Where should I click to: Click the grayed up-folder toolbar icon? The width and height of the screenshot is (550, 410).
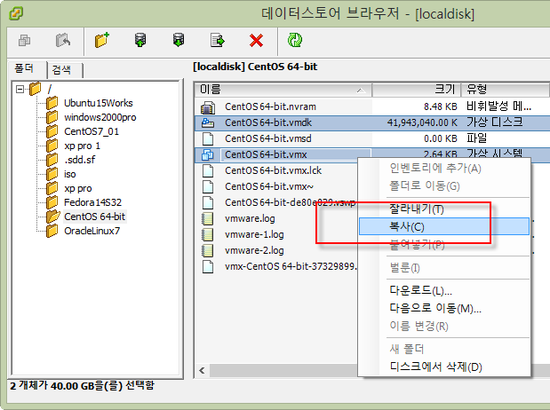point(63,40)
